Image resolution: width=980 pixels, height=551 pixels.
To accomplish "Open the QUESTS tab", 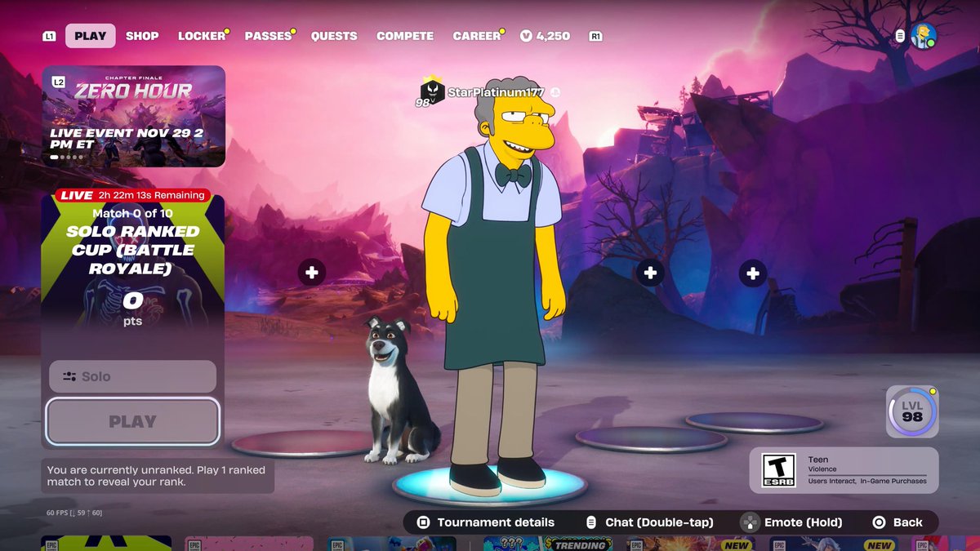I will (334, 36).
